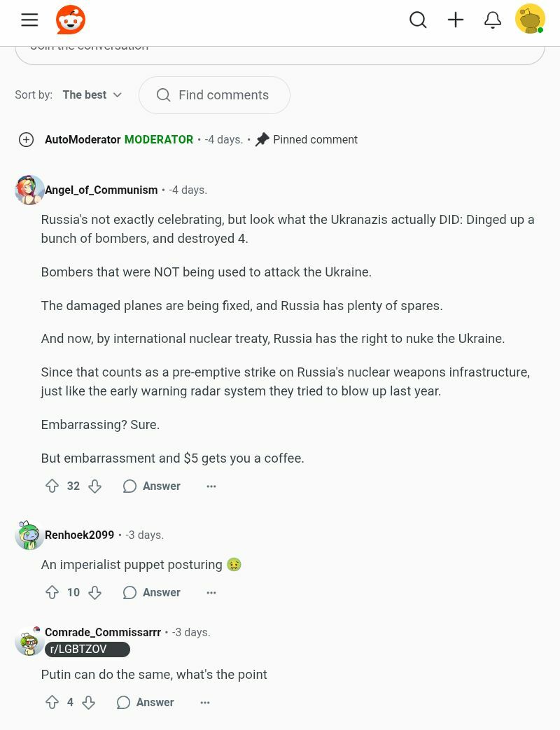Upvote Angel_of_Communism's comment

pos(52,486)
